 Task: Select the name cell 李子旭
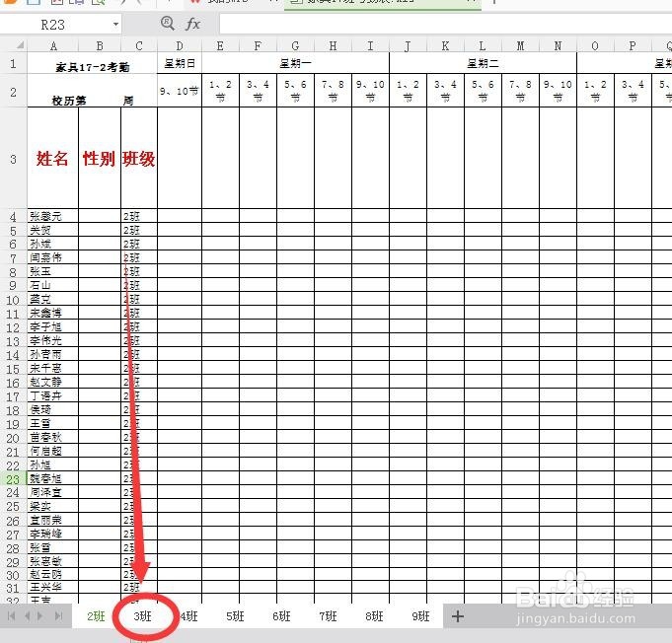pyautogui.click(x=52, y=326)
